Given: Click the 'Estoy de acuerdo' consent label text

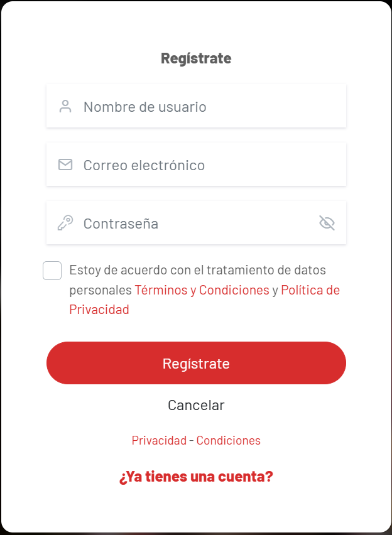Looking at the screenshot, I should point(118,270).
